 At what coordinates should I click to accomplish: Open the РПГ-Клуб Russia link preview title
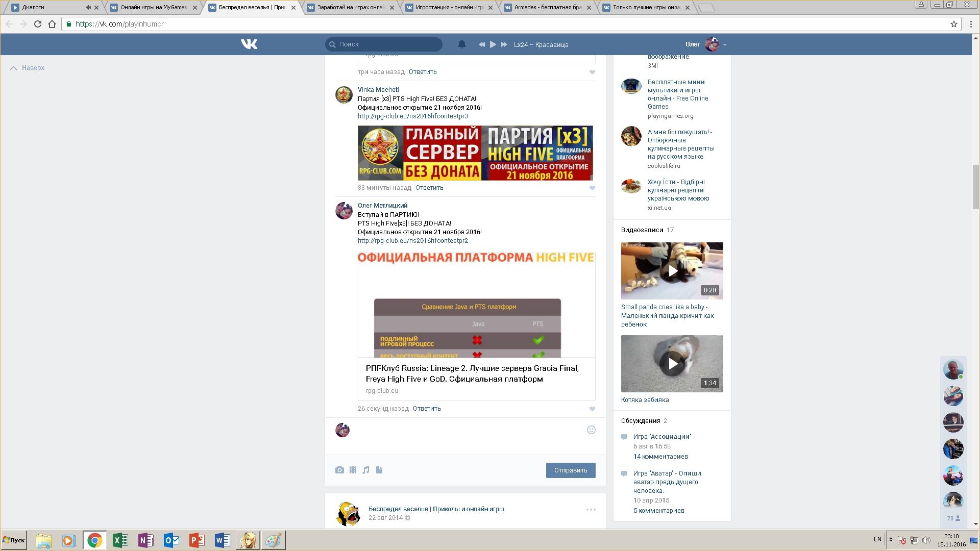coord(472,373)
